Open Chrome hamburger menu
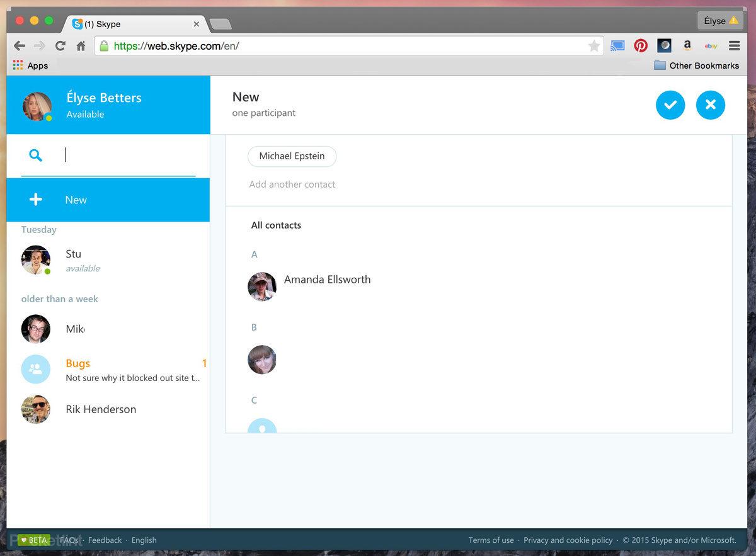Viewport: 756px width, 556px height. click(x=734, y=45)
